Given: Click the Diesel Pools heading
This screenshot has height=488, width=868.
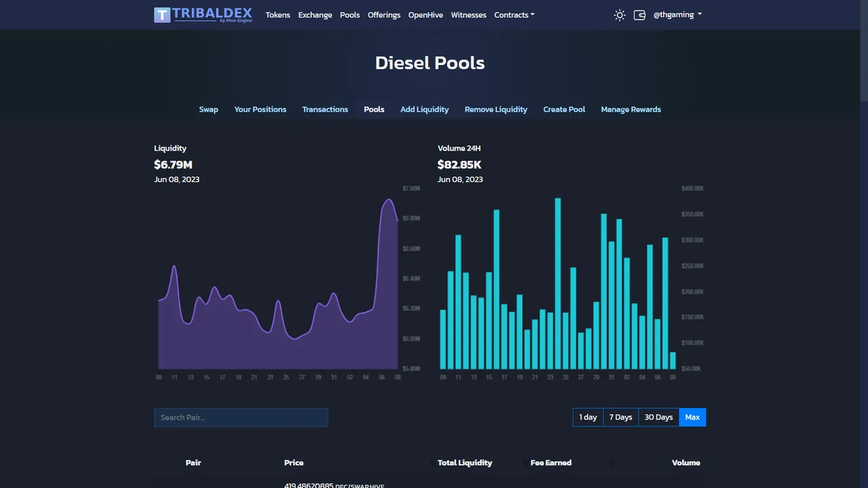Looking at the screenshot, I should [x=430, y=63].
